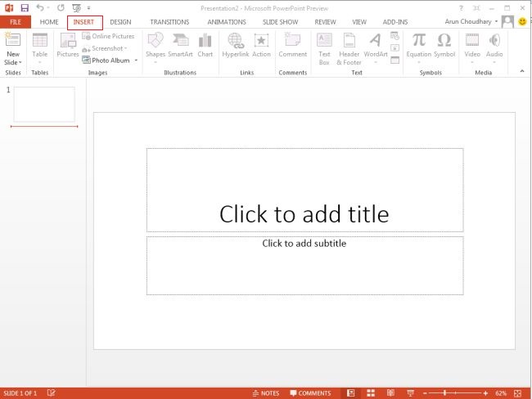
Task: Insert a Chart
Action: coord(205,45)
